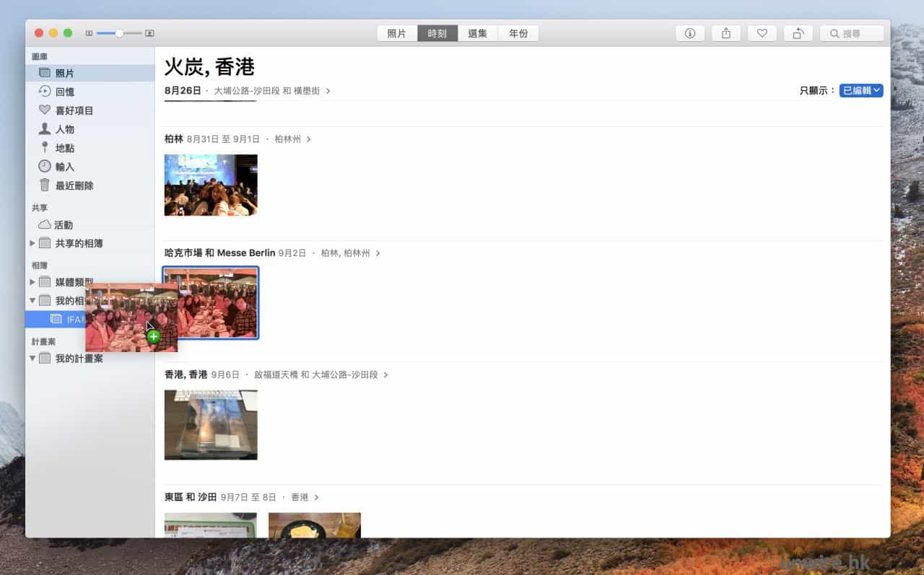The height and width of the screenshot is (575, 924).
Task: Select 人物 (People) in sidebar
Action: coord(65,129)
